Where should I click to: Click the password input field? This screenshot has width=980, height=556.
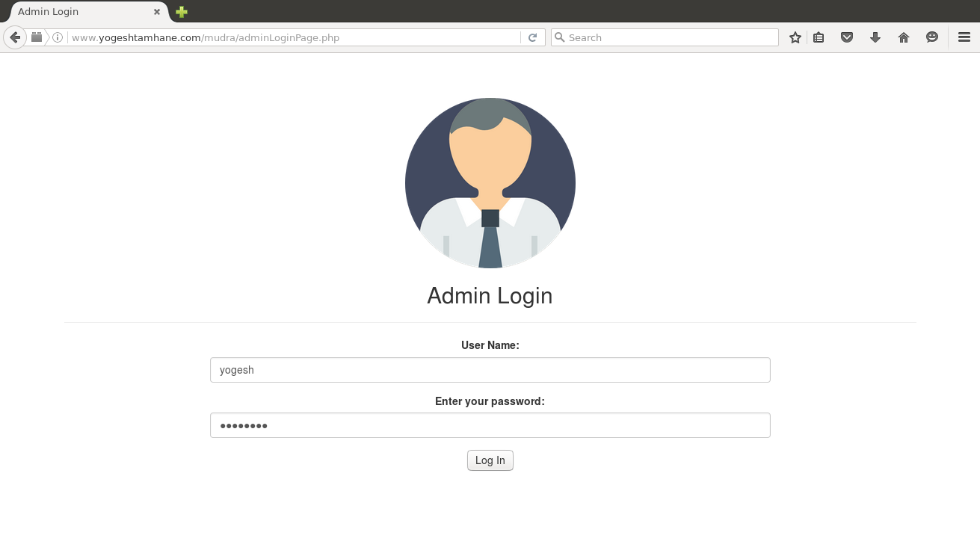click(490, 425)
